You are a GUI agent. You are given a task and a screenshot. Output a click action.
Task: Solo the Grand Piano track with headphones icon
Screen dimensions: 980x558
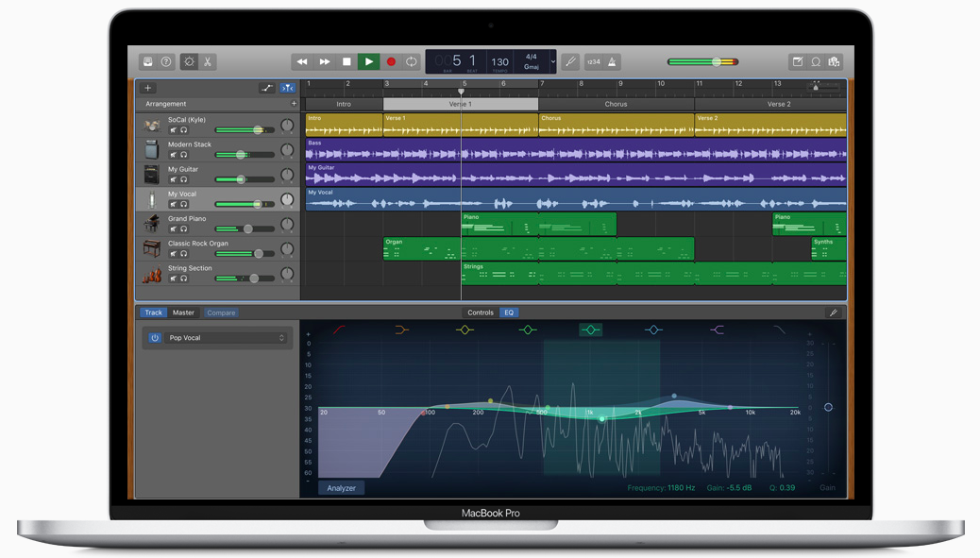pyautogui.click(x=185, y=228)
